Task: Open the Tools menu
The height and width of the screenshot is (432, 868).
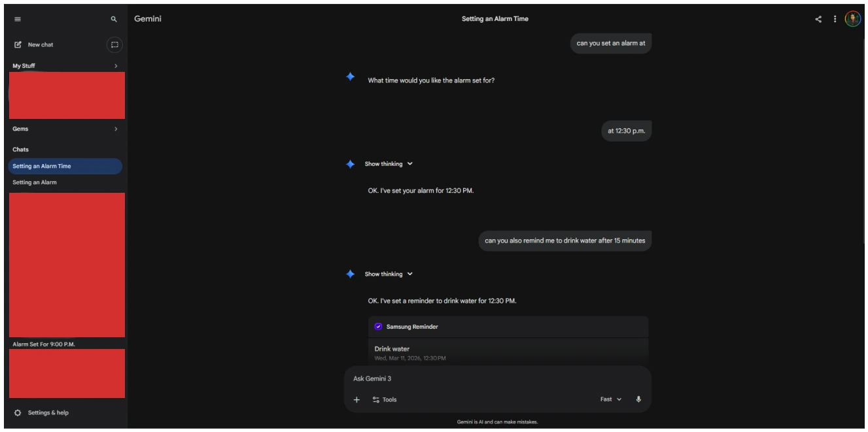Action: pyautogui.click(x=385, y=399)
